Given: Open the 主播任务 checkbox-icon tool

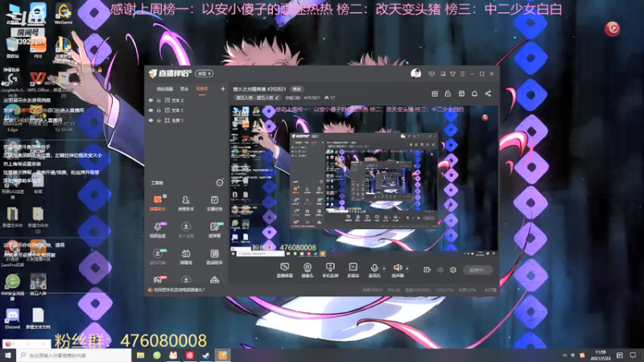Looking at the screenshot, I should 214,203.
